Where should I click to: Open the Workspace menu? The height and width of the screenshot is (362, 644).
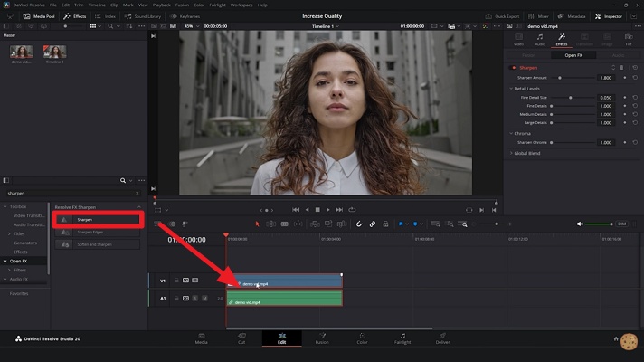[x=241, y=5]
